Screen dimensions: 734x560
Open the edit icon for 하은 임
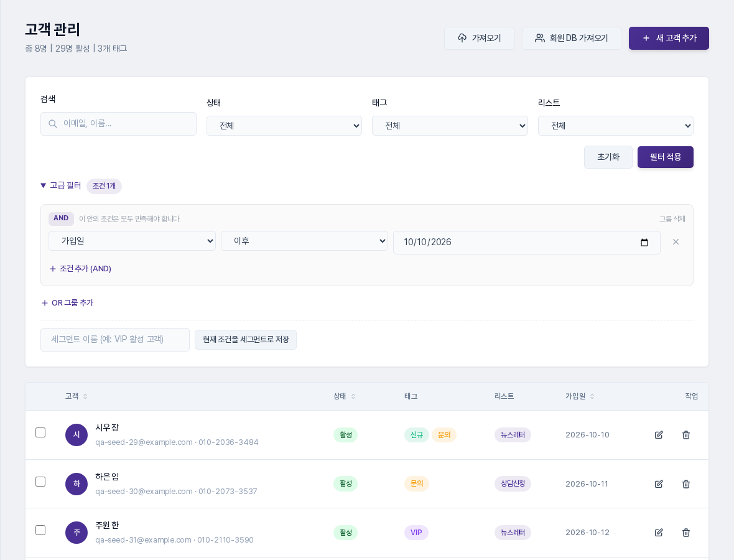point(659,483)
